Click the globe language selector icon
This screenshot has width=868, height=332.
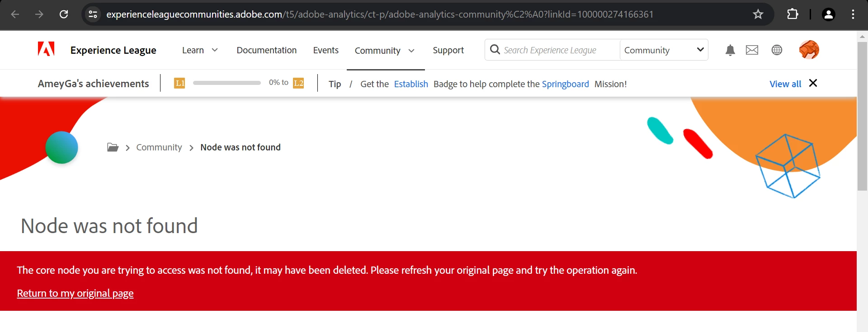coord(777,50)
